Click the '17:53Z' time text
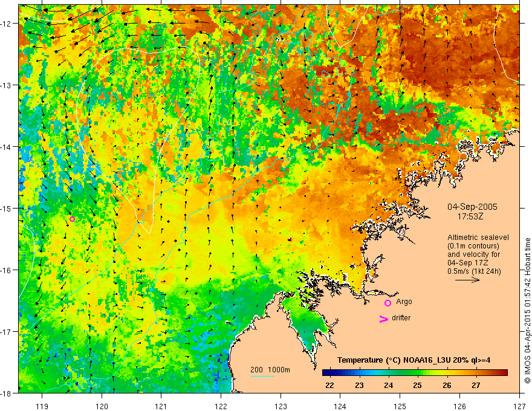This screenshot has width=532, height=411. pyautogui.click(x=470, y=216)
